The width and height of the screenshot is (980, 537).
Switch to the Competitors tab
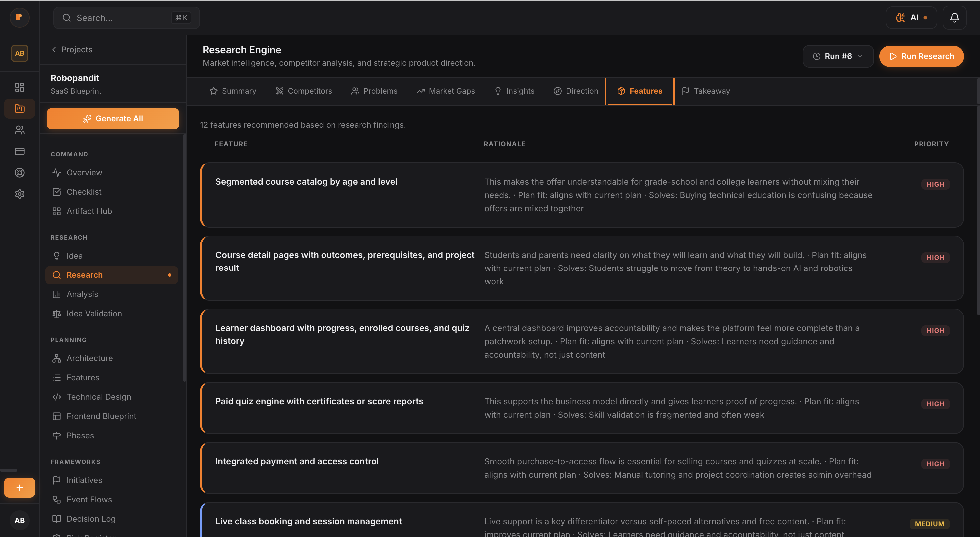(x=304, y=91)
